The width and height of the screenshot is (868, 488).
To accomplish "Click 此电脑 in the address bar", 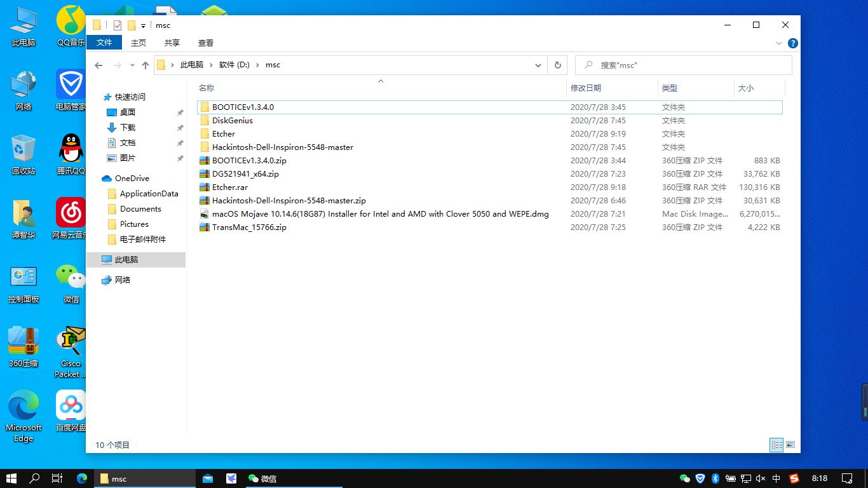I will click(192, 65).
